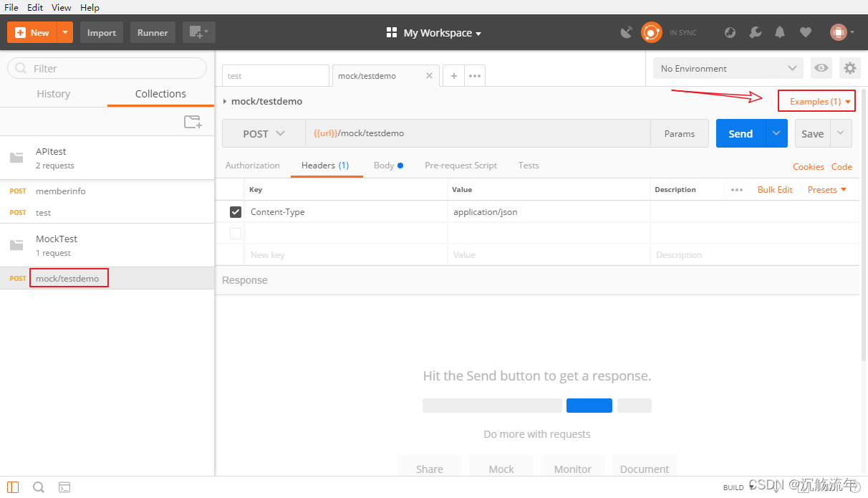Switch to the Collections tab
Screen dimensions: 868x498
[160, 94]
